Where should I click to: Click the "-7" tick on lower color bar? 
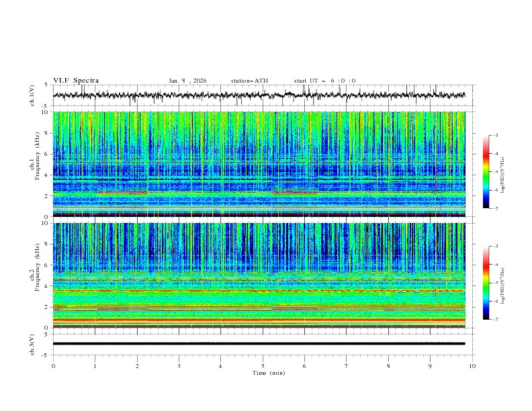[496, 320]
